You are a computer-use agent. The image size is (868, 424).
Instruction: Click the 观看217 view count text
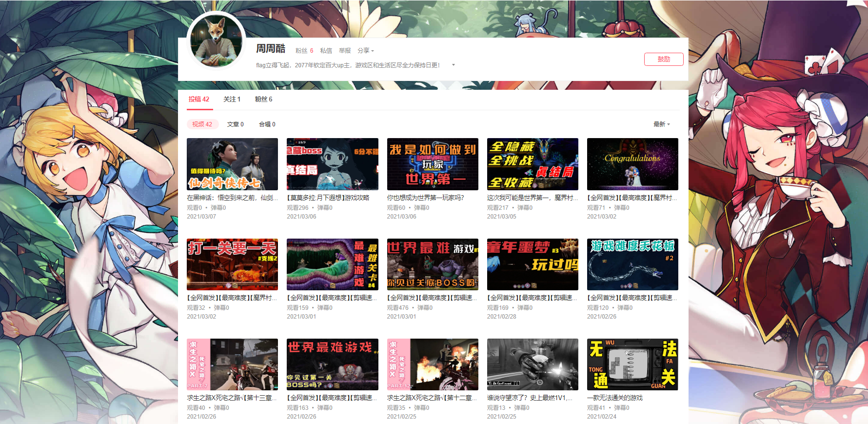(498, 208)
